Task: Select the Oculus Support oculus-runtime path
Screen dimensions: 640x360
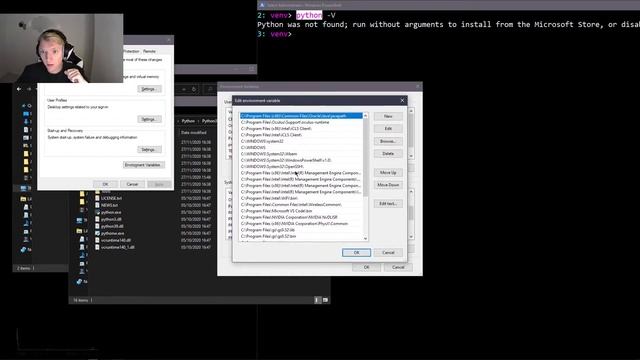Action: (x=301, y=122)
